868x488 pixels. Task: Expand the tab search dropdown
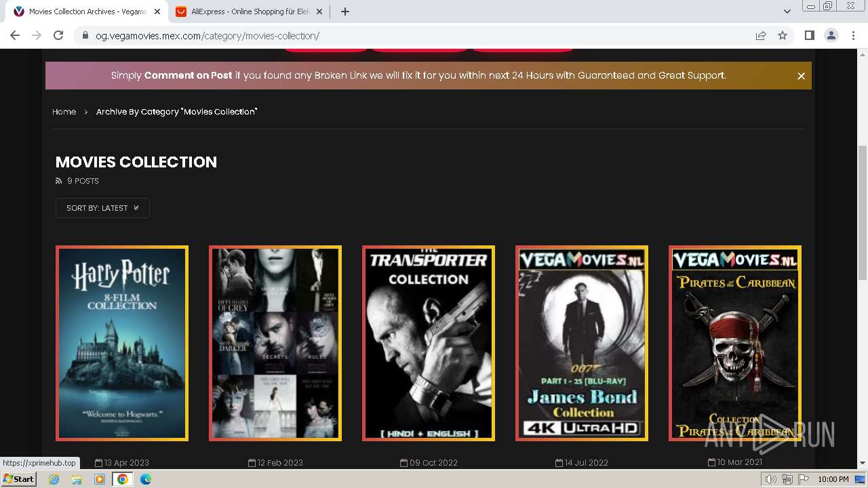pos(787,12)
